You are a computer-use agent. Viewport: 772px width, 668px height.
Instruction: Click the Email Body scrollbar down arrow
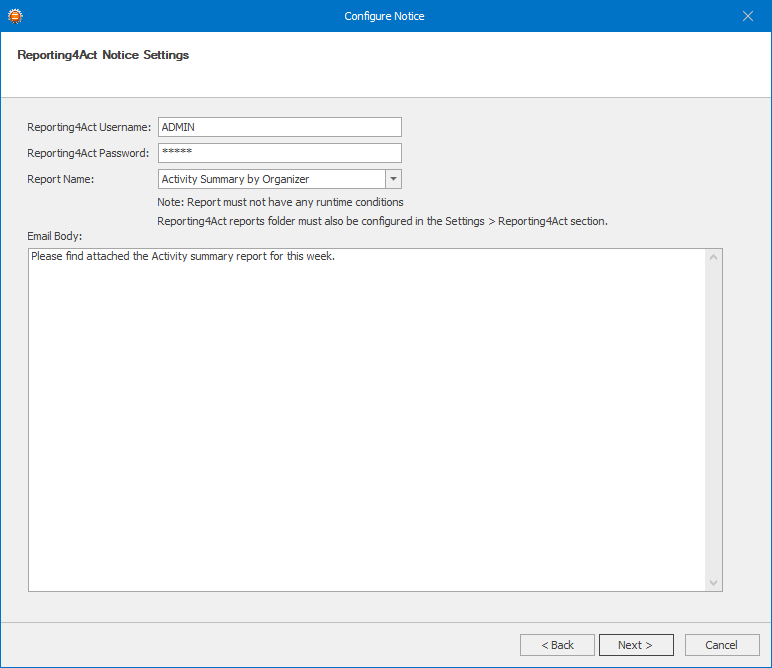713,583
